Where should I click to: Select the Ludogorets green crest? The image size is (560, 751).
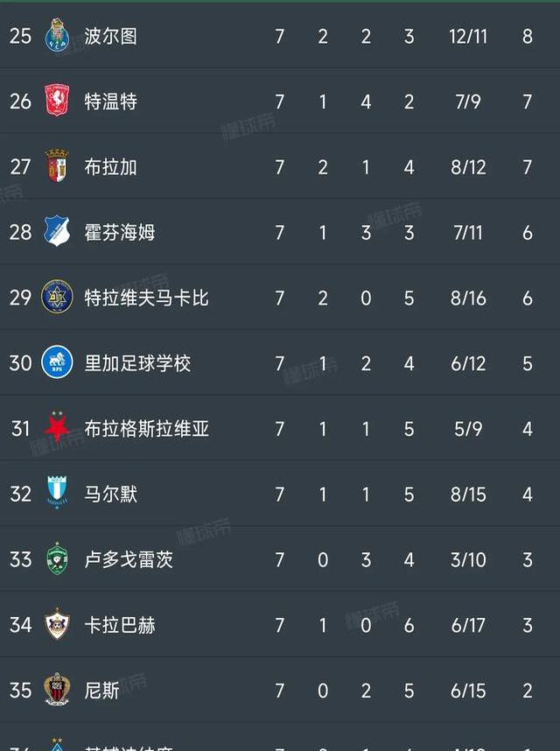click(56, 559)
